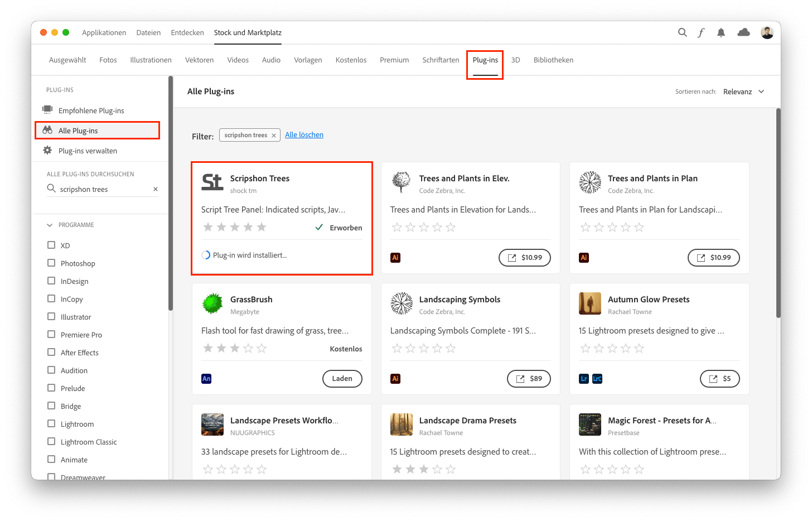Open Plug-ins verwalten in the sidebar

click(88, 151)
